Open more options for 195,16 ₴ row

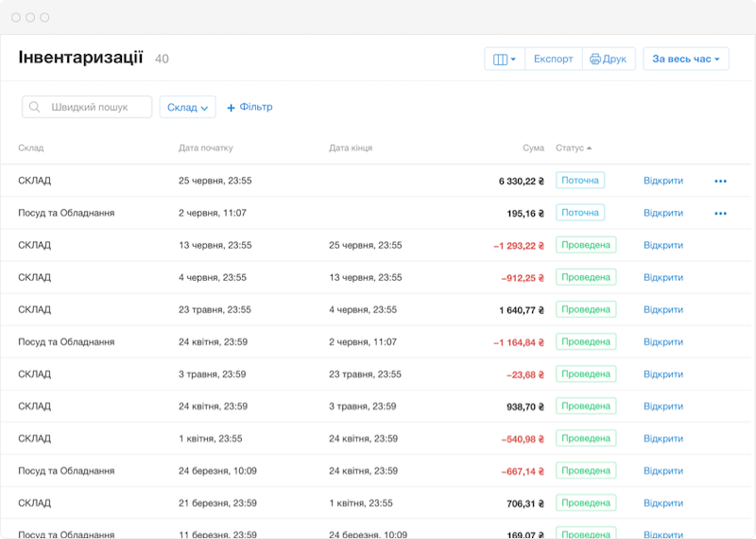click(720, 214)
